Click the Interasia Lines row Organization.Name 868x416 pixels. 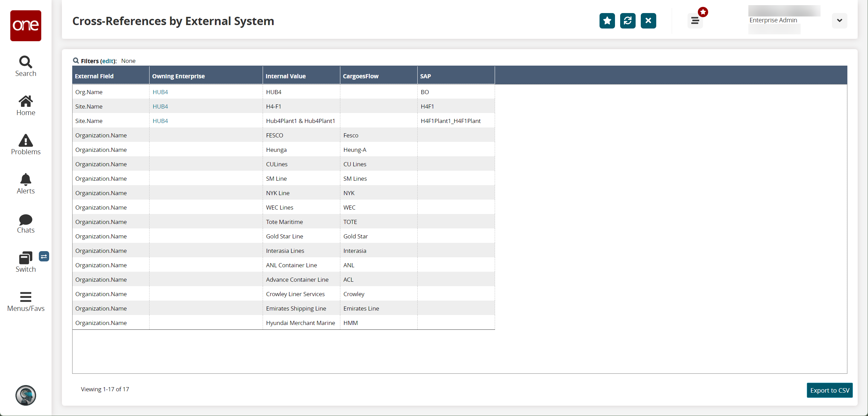point(101,250)
